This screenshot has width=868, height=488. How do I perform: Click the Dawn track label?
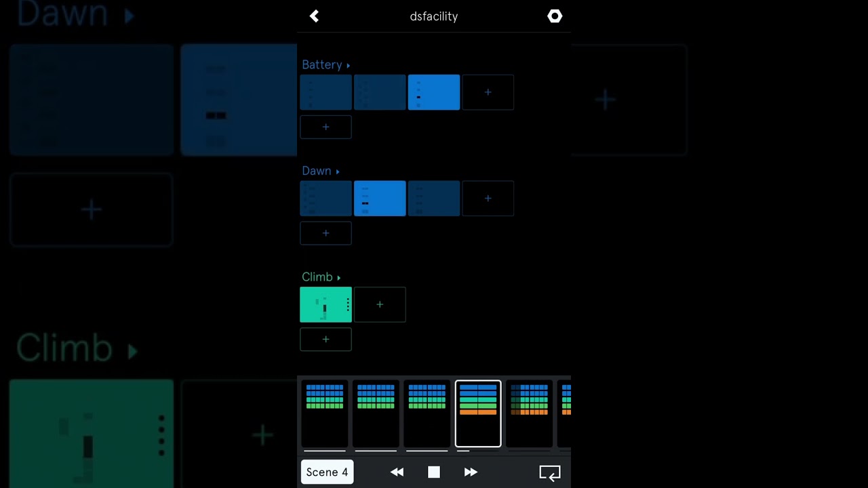point(317,171)
